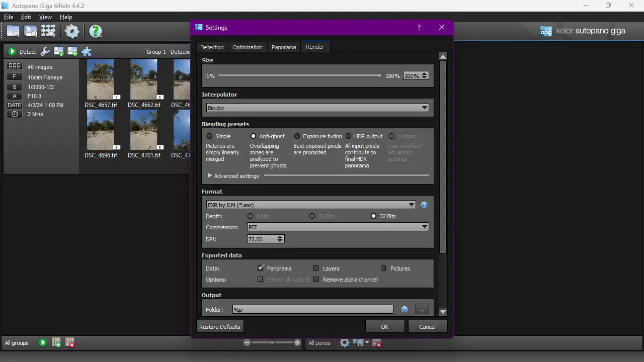The height and width of the screenshot is (362, 644).
Task: Click the Settings dialog question mark help
Action: point(419,28)
